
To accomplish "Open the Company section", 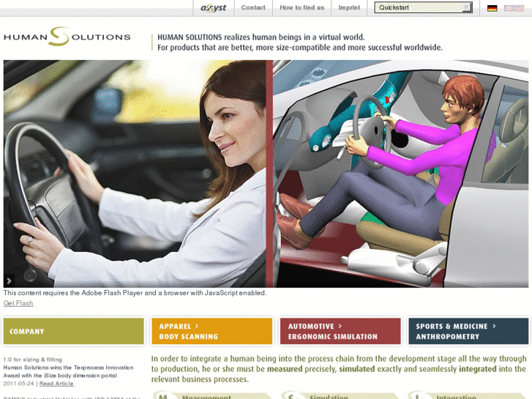I will (74, 331).
